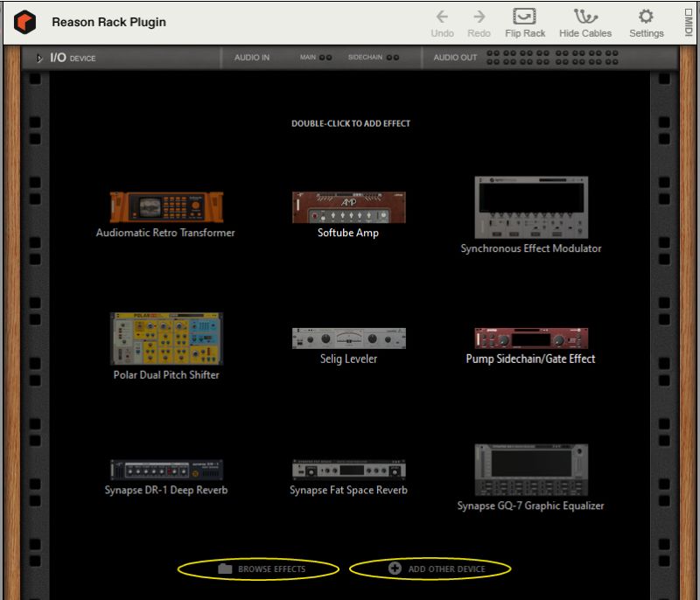The height and width of the screenshot is (600, 700).
Task: Select the Synchronous Effect Modulator thumbnail
Action: click(x=531, y=207)
